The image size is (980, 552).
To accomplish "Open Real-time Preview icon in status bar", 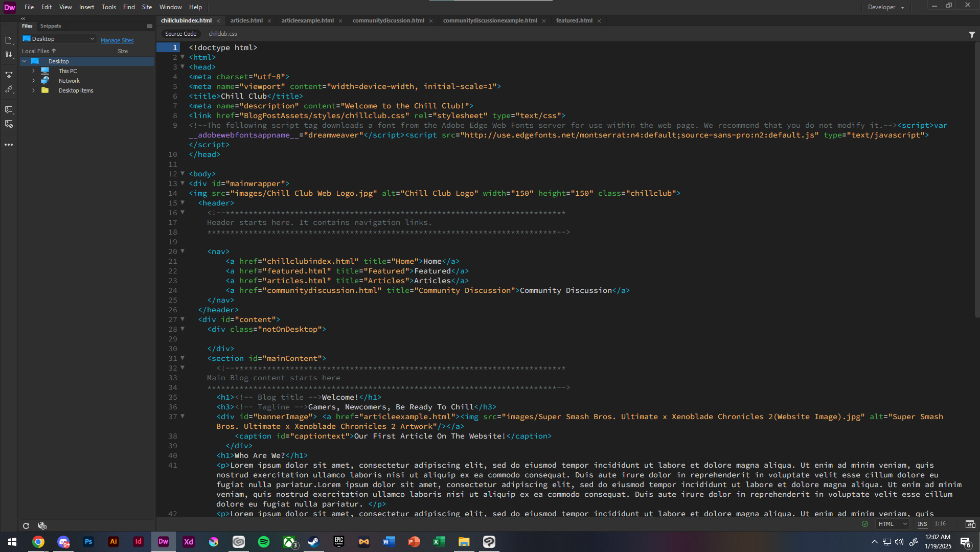I will [970, 524].
